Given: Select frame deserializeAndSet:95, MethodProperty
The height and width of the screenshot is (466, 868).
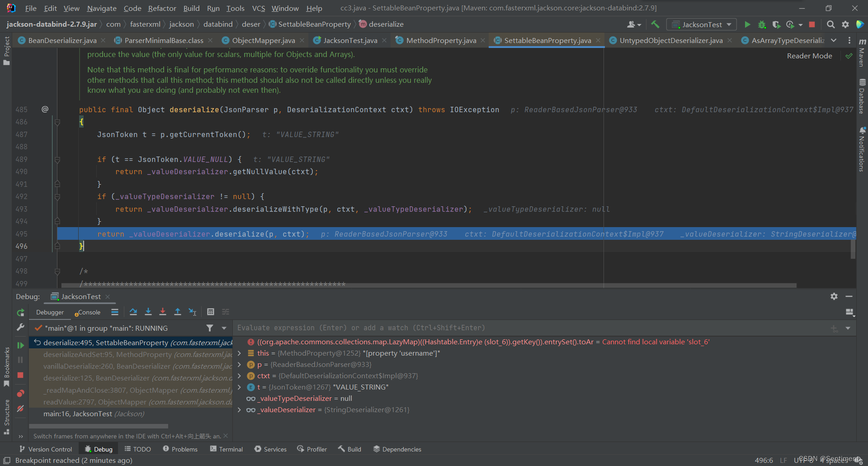Looking at the screenshot, I should coord(131,355).
